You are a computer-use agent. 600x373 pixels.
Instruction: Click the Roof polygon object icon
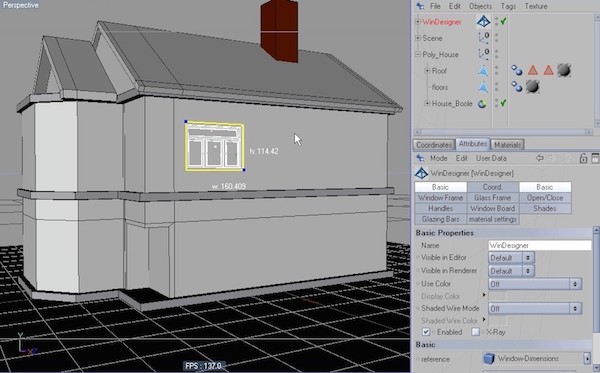pyautogui.click(x=483, y=71)
